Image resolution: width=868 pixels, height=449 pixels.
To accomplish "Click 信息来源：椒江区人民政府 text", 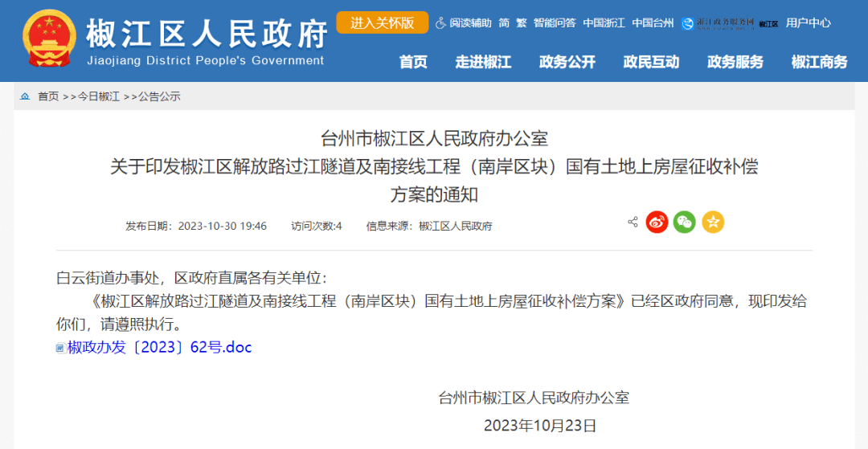I will [429, 227].
